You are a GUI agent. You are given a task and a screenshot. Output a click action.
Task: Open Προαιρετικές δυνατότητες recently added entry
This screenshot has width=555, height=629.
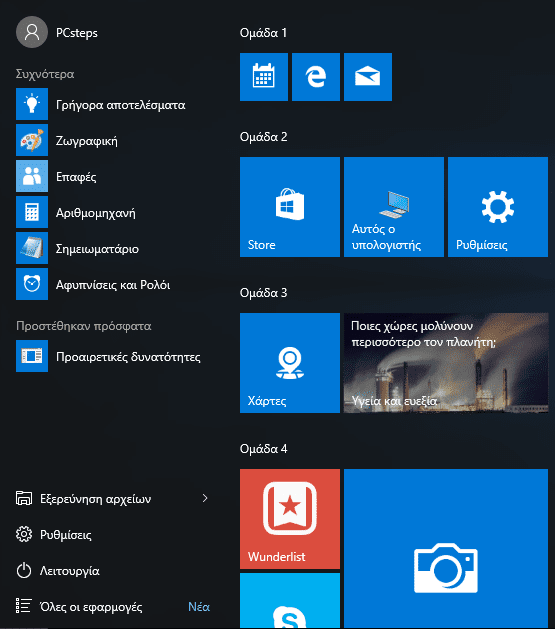tap(128, 357)
